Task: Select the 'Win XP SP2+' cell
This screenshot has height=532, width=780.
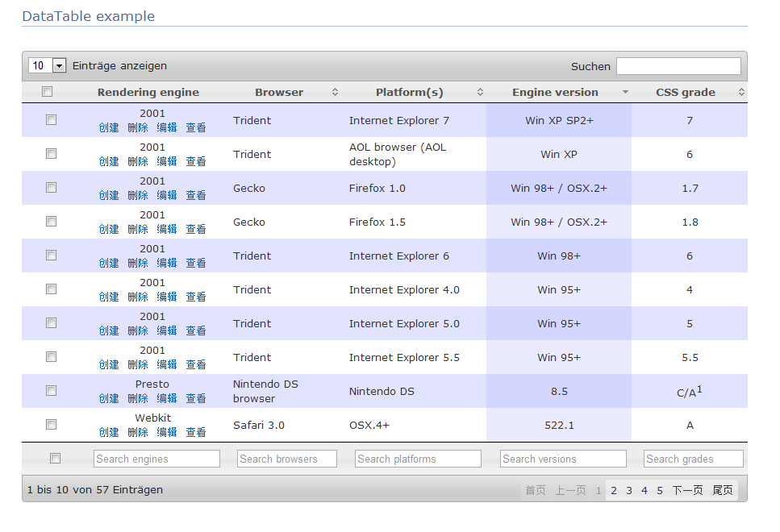Action: pyautogui.click(x=559, y=120)
